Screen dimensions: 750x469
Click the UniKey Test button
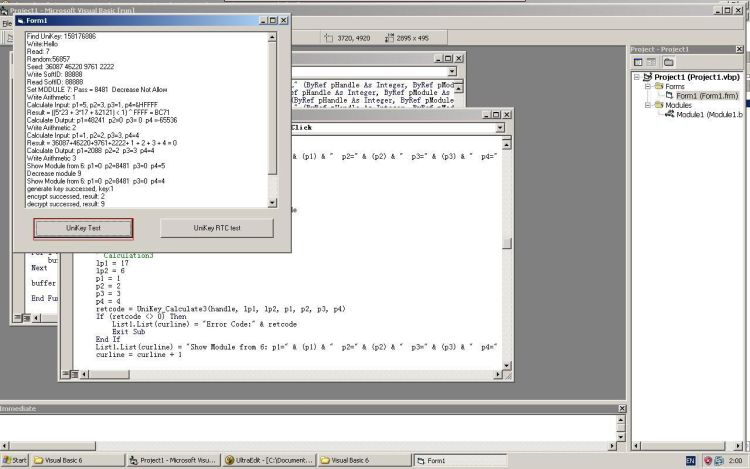point(83,229)
